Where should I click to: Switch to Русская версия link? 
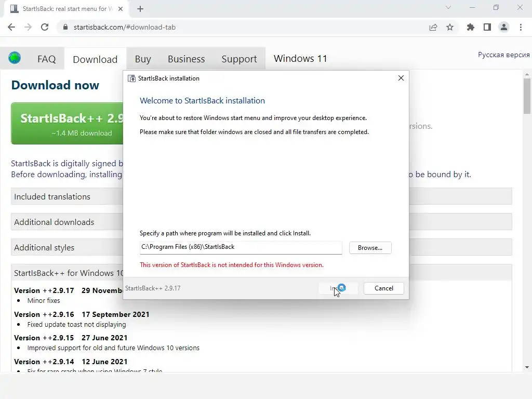click(x=503, y=55)
